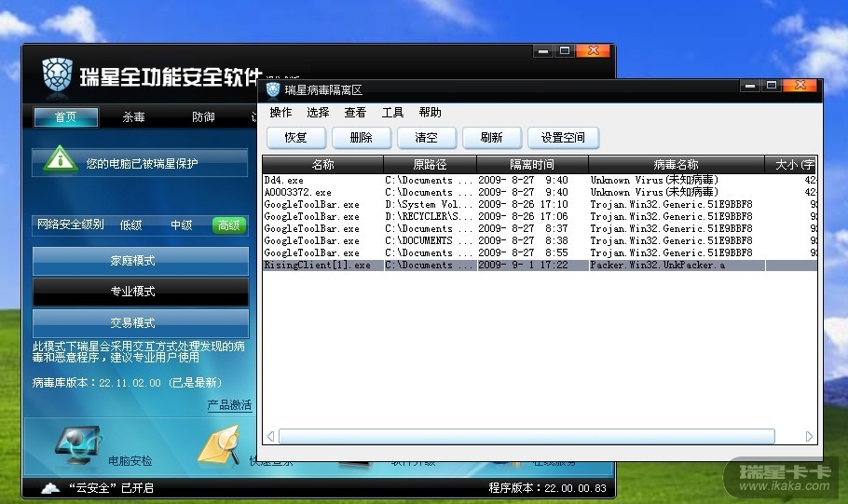
Task: Open the computer checkup monitor icon
Action: tap(78, 444)
